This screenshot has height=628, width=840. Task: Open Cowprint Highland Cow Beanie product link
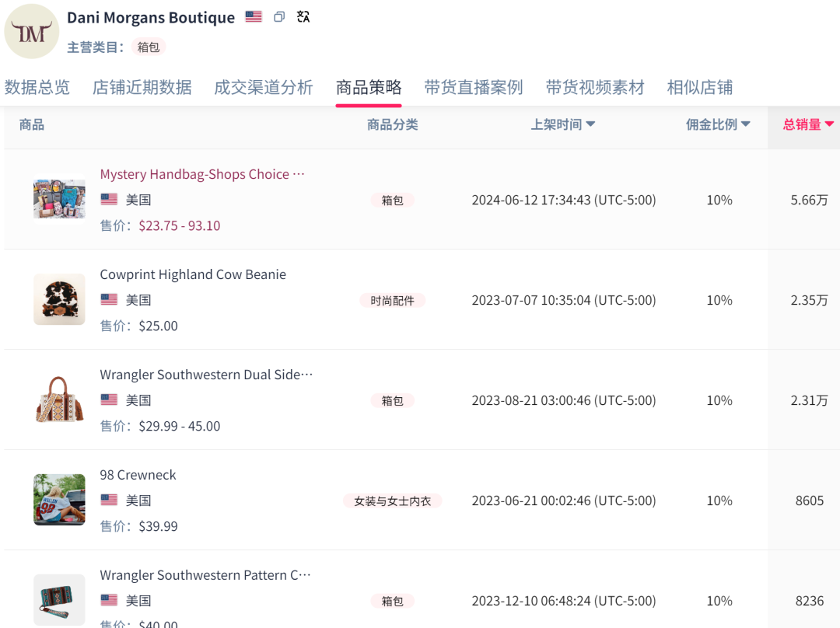click(193, 274)
